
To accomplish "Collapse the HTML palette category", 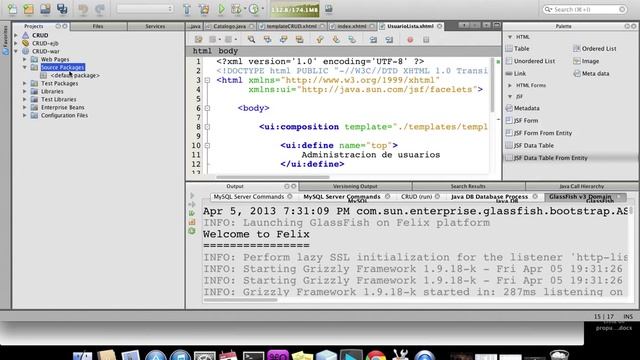I will [510, 37].
